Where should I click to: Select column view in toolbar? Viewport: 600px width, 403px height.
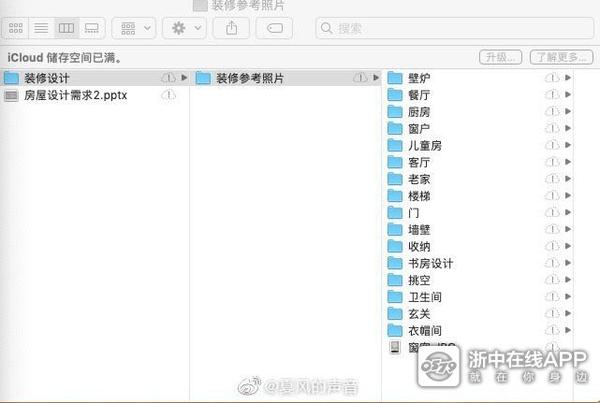[66, 29]
